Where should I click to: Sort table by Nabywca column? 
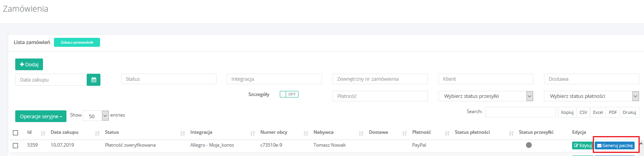pyautogui.click(x=324, y=132)
